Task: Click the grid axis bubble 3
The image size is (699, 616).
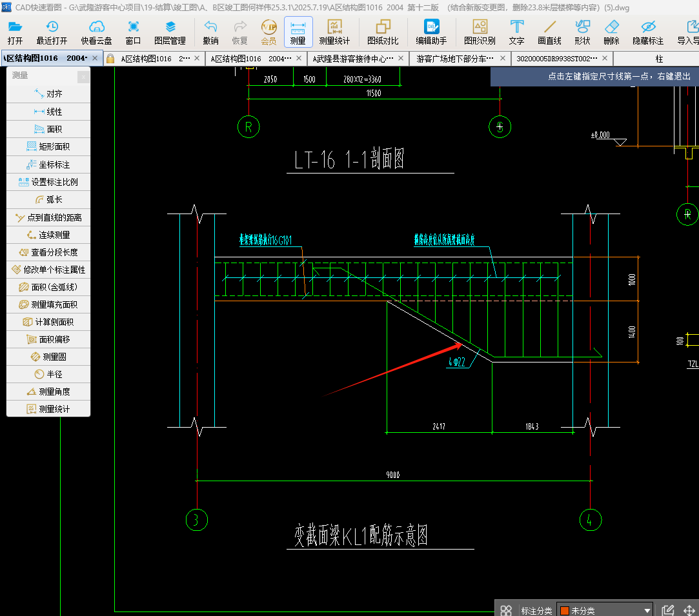Action: (x=197, y=520)
